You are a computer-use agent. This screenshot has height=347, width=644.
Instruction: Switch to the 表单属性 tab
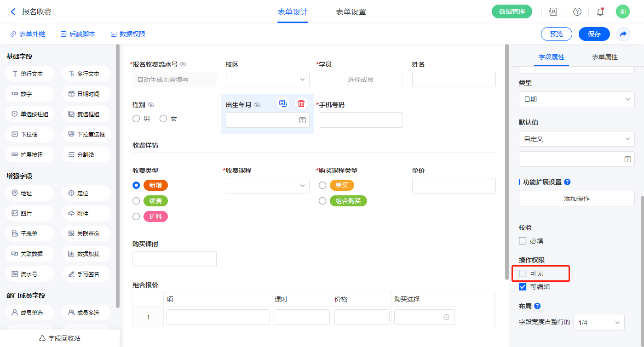(x=604, y=57)
